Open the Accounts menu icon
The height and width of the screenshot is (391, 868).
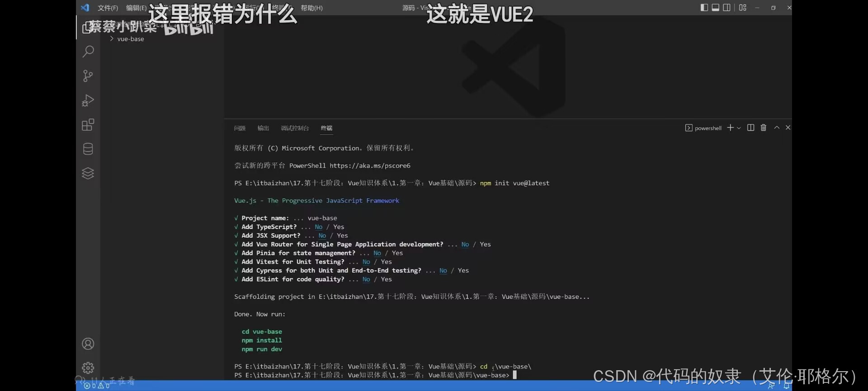[88, 344]
